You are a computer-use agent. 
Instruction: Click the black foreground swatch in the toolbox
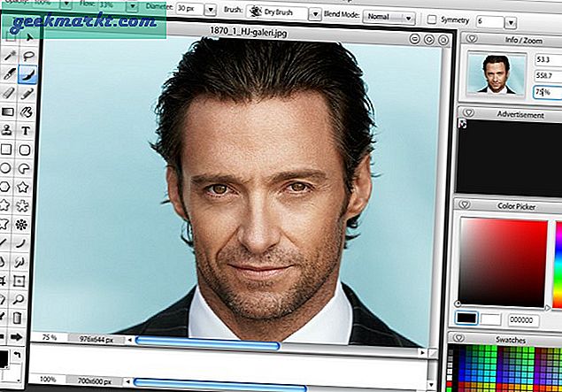[x=4, y=359]
